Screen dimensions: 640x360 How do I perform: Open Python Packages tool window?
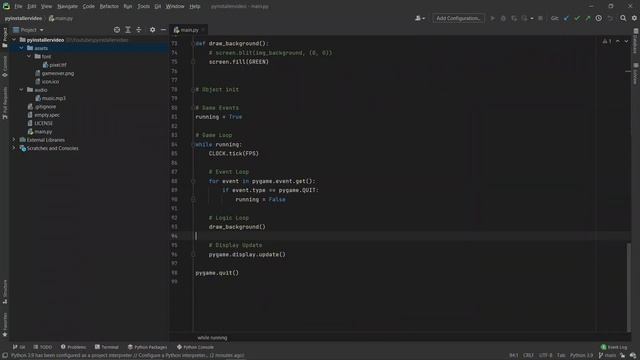pos(147,347)
